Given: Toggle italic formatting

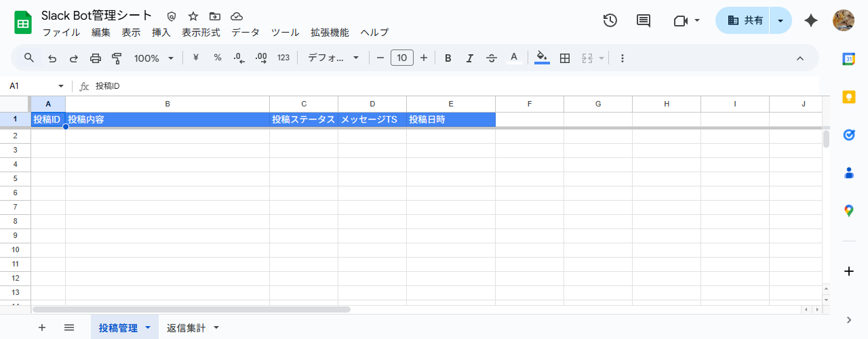Looking at the screenshot, I should click(x=469, y=58).
